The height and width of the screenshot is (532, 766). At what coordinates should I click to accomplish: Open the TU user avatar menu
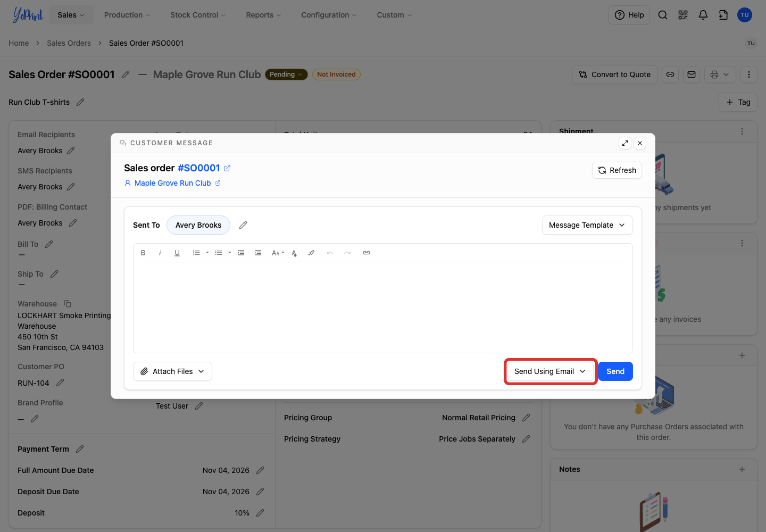coord(745,15)
